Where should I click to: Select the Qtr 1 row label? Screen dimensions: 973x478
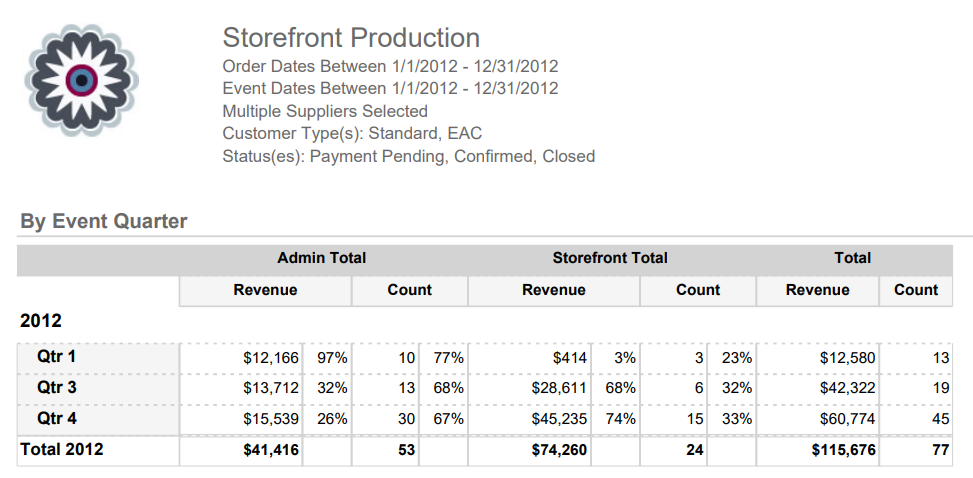point(57,356)
